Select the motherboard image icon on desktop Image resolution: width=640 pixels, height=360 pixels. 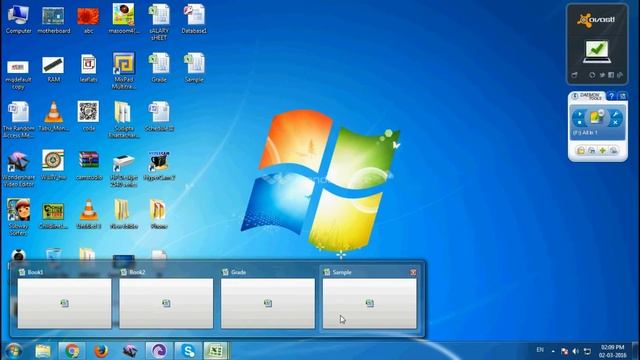click(53, 20)
